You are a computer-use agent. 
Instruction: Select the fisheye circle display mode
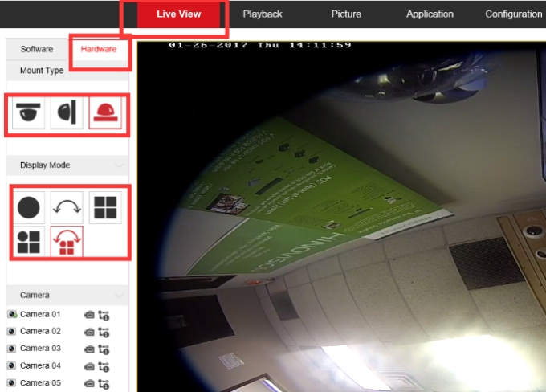(x=29, y=207)
